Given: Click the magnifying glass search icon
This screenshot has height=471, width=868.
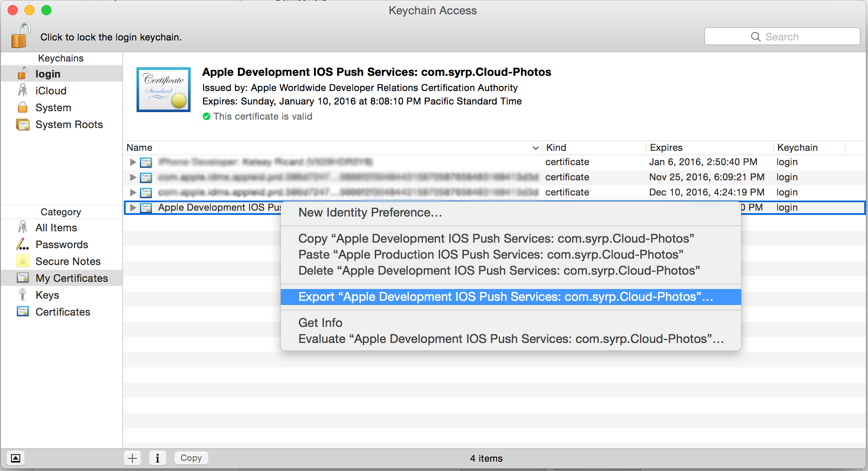Looking at the screenshot, I should click(756, 37).
